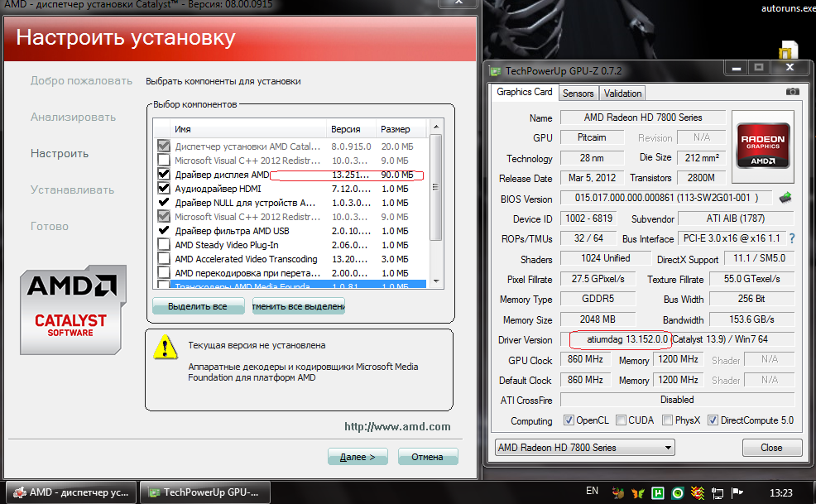This screenshot has height=504, width=816.
Task: Open the Action Center flag icon
Action: tap(737, 492)
